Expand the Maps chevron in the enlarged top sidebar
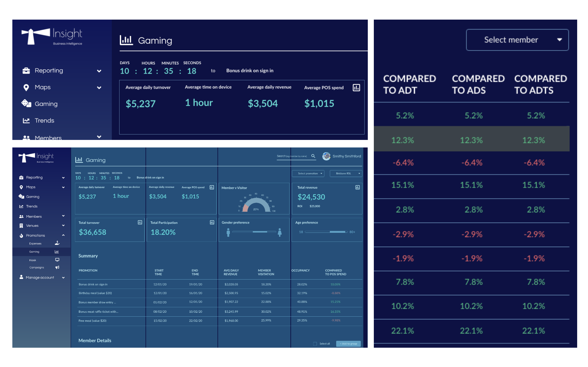The height and width of the screenshot is (367, 588). coord(99,88)
